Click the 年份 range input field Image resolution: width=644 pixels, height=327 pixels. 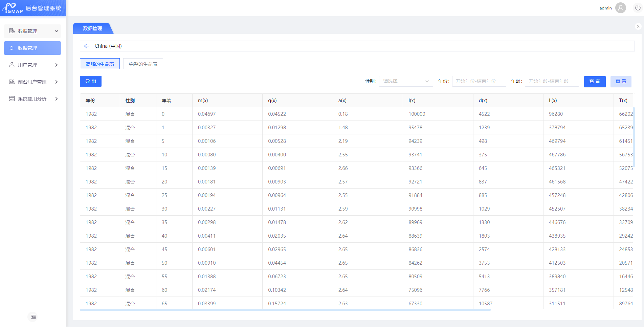pos(479,81)
